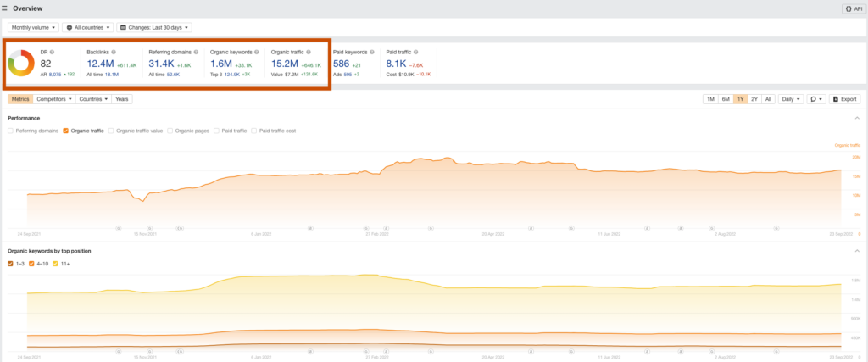Tick the Paid traffic cost checkbox
The width and height of the screenshot is (868, 362).
(x=254, y=131)
